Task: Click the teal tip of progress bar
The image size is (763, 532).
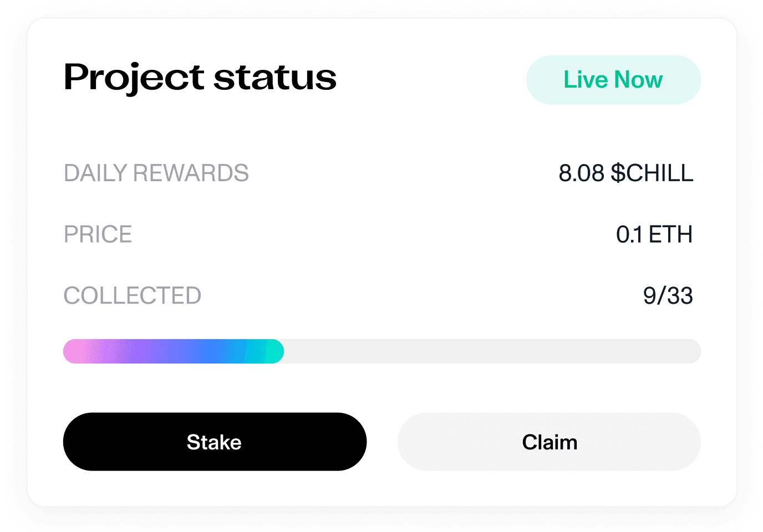Action: (x=274, y=351)
